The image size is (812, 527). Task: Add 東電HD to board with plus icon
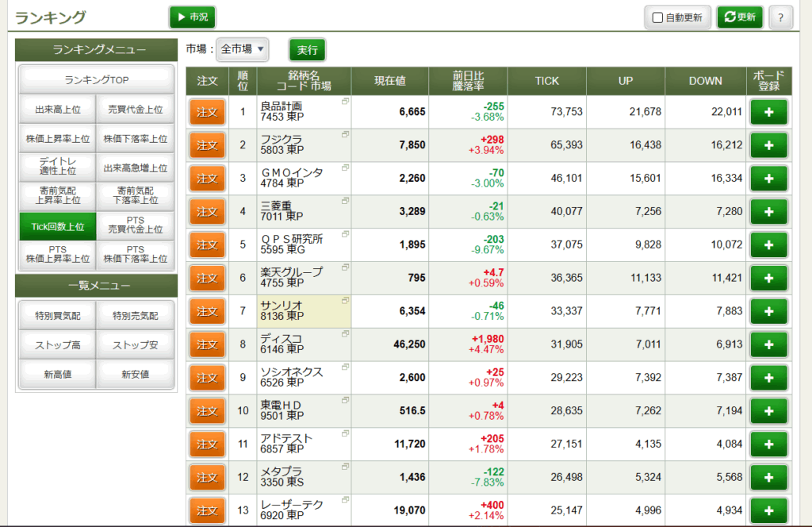click(x=768, y=411)
